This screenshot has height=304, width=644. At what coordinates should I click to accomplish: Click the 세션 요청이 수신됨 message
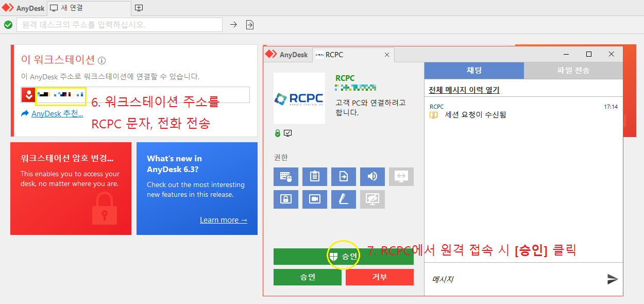click(x=476, y=115)
